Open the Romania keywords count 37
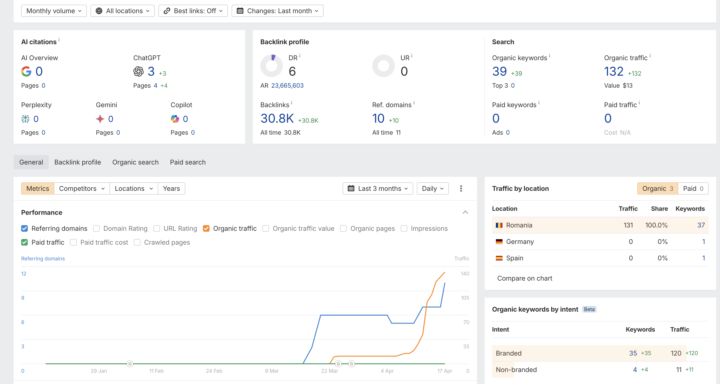Viewport: 720px width, 384px height. tap(701, 225)
